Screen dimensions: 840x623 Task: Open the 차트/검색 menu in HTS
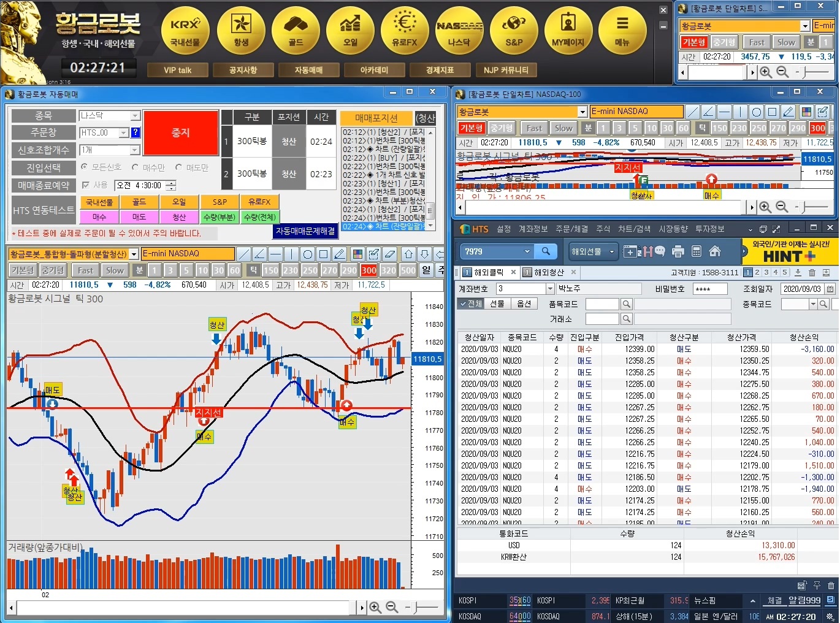click(x=634, y=229)
